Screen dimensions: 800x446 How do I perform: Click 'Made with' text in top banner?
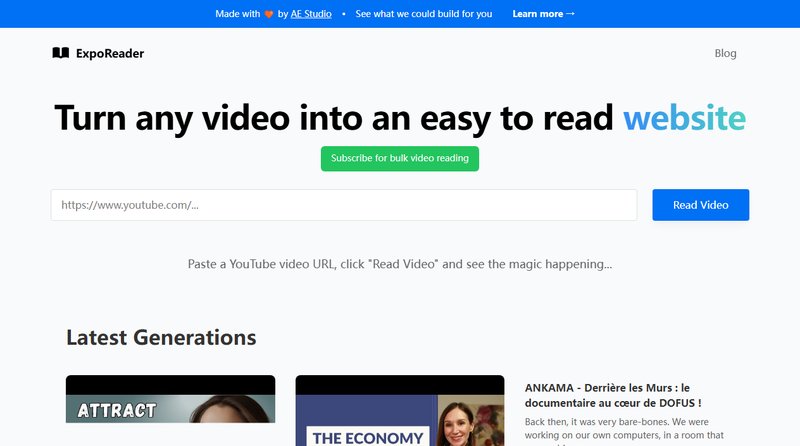click(236, 14)
